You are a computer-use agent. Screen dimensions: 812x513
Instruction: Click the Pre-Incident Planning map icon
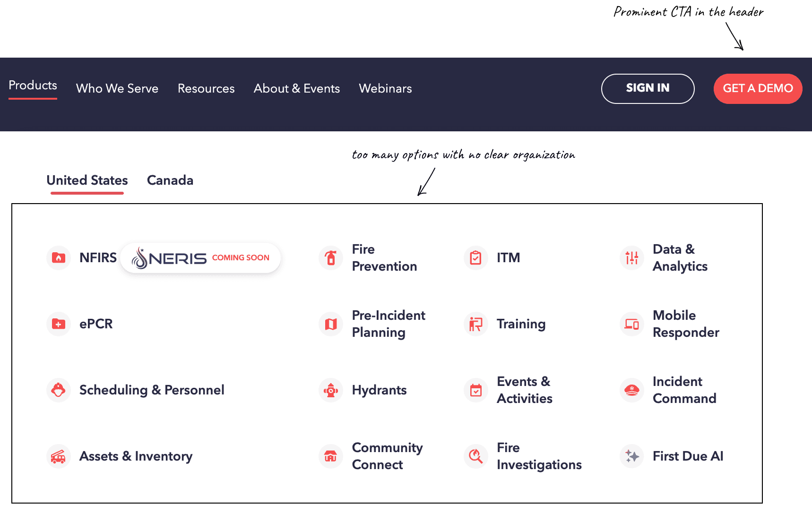coord(331,324)
